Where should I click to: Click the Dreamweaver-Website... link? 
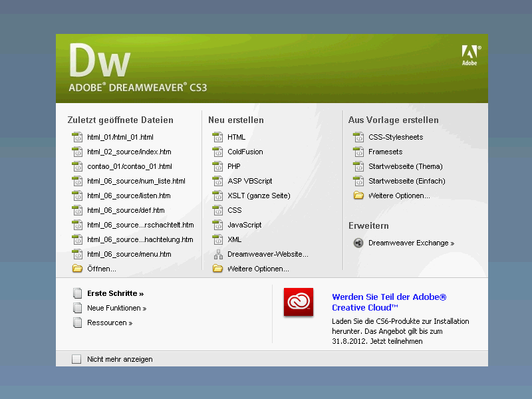click(x=268, y=254)
